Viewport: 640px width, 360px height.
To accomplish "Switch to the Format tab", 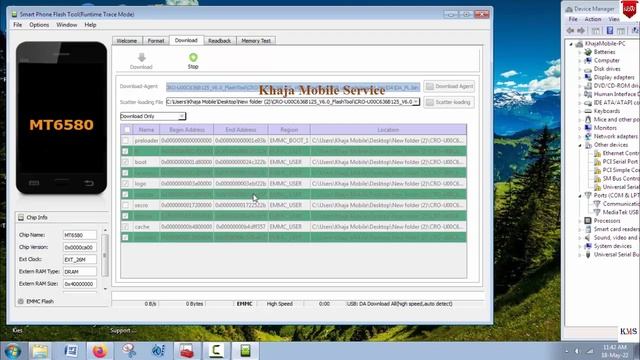I will (156, 41).
